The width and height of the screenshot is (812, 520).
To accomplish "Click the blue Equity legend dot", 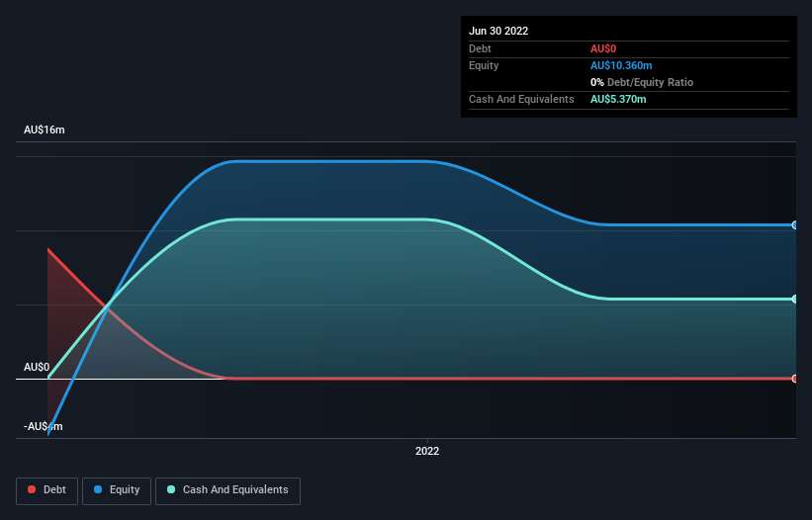I will coord(98,489).
